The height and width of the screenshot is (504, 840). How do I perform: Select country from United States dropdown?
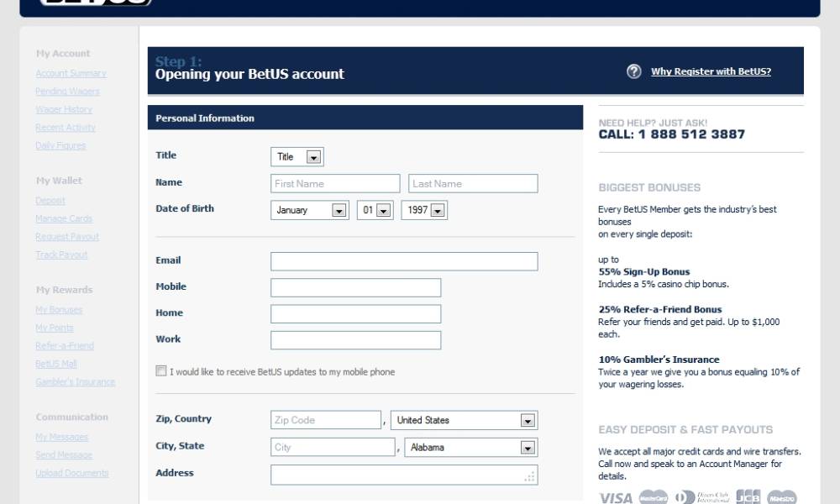coord(465,421)
